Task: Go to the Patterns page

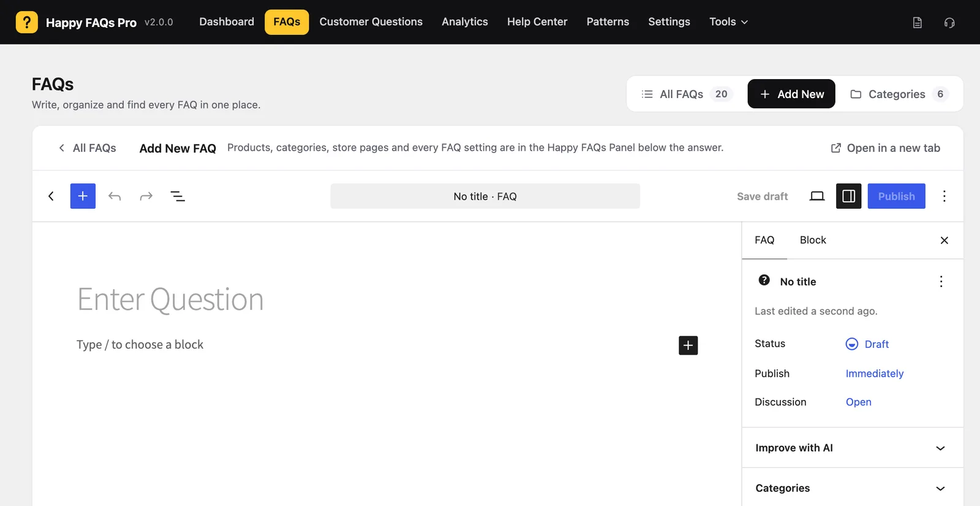Action: [608, 22]
